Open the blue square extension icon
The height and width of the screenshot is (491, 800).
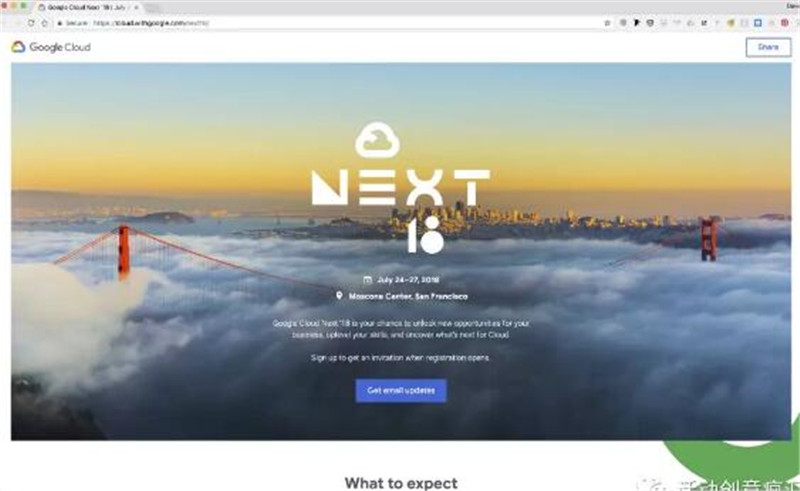(x=758, y=23)
